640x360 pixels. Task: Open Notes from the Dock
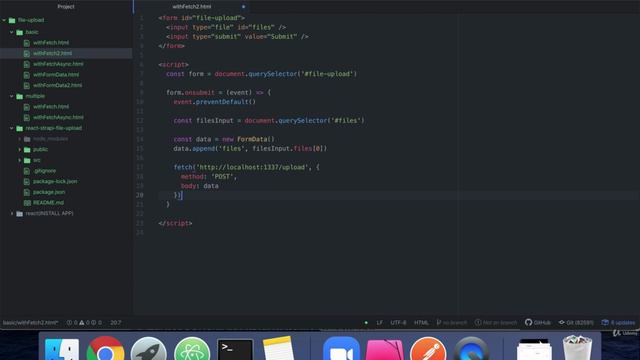pos(278,349)
